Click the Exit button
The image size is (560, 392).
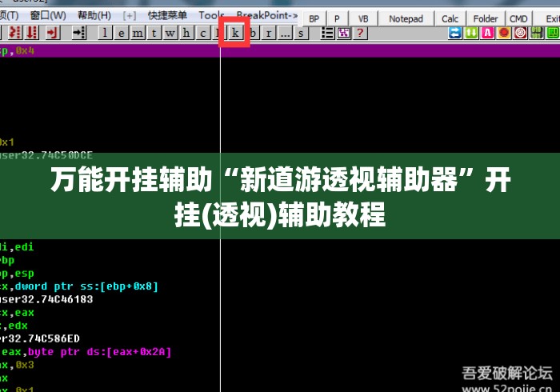pos(546,18)
